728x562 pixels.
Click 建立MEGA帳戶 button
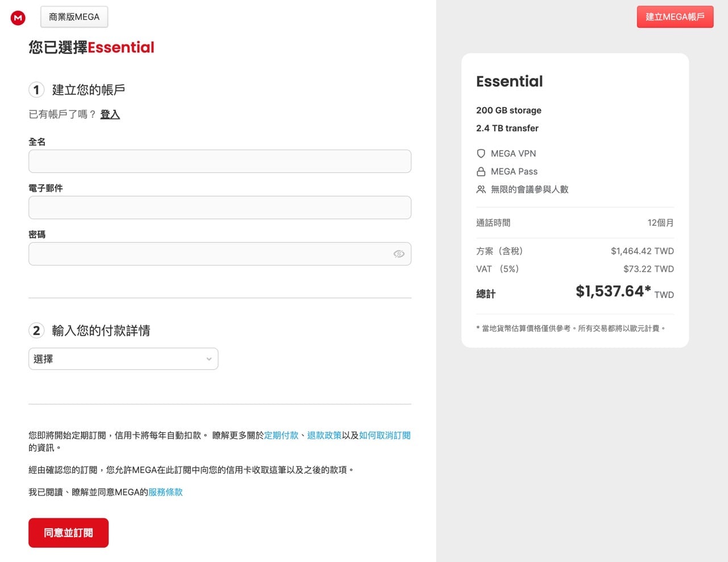pyautogui.click(x=675, y=17)
